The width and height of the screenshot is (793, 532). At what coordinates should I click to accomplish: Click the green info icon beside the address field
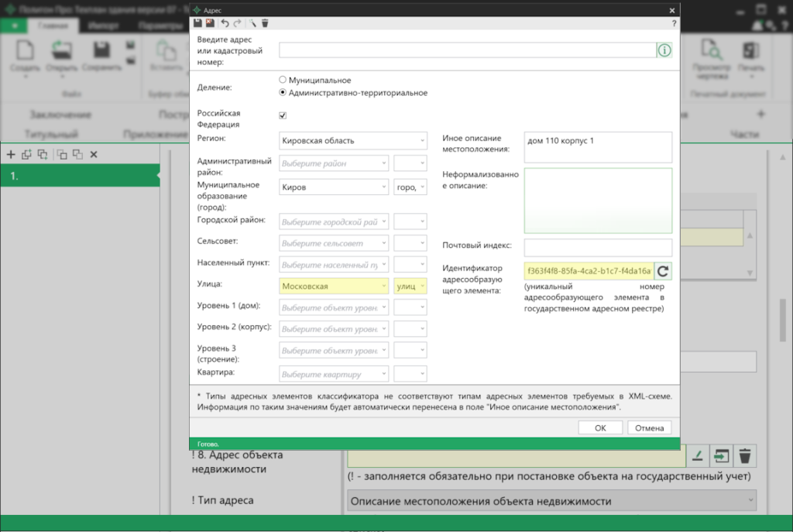[x=664, y=50]
